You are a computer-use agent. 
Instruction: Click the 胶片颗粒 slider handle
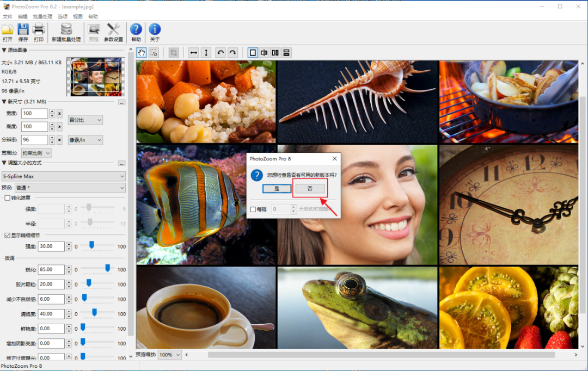89,283
